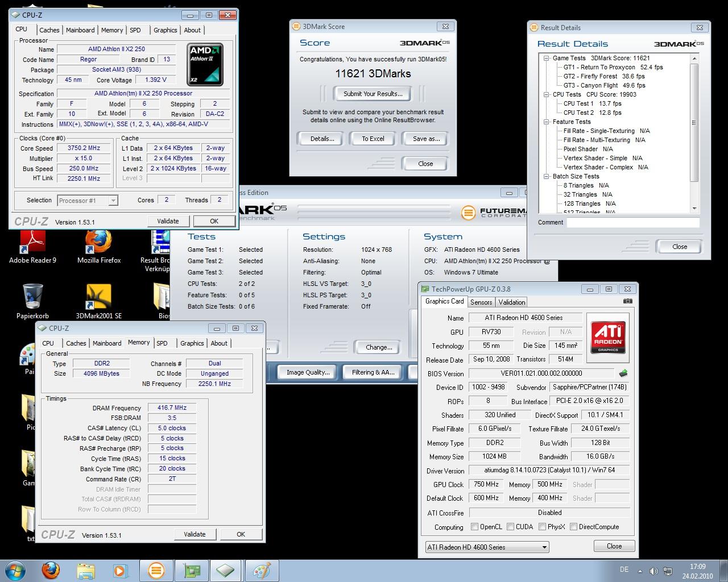728x582 pixels.
Task: Switch to CPU-Z taskbar button
Action: (x=226, y=570)
